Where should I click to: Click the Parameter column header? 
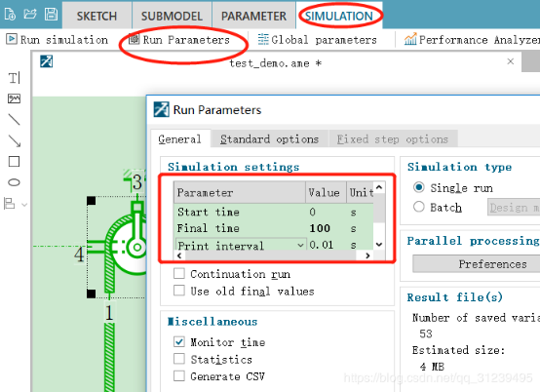pos(240,192)
